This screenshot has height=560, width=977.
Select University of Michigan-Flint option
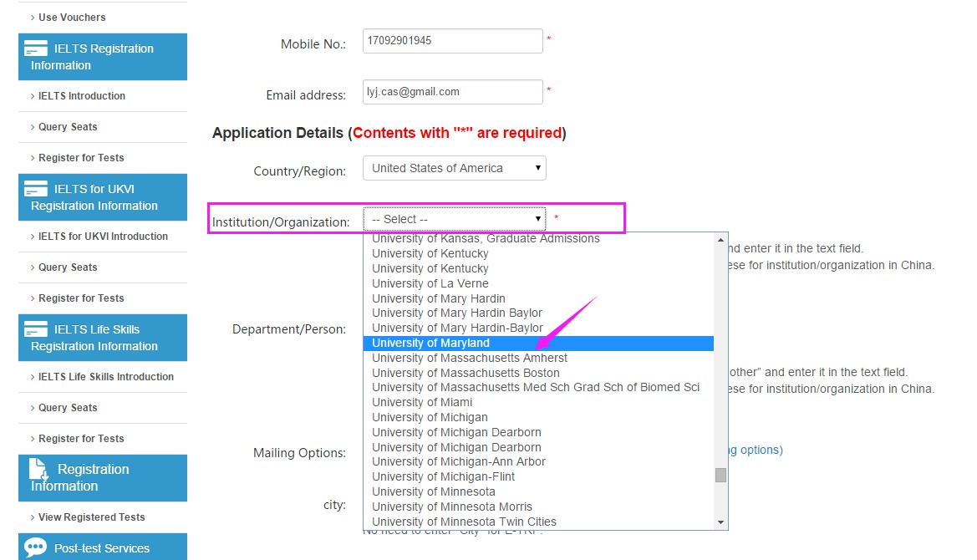538,476
